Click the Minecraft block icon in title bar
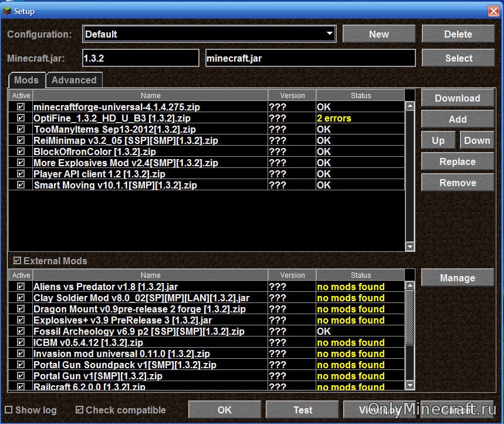The image size is (504, 424). tap(7, 11)
